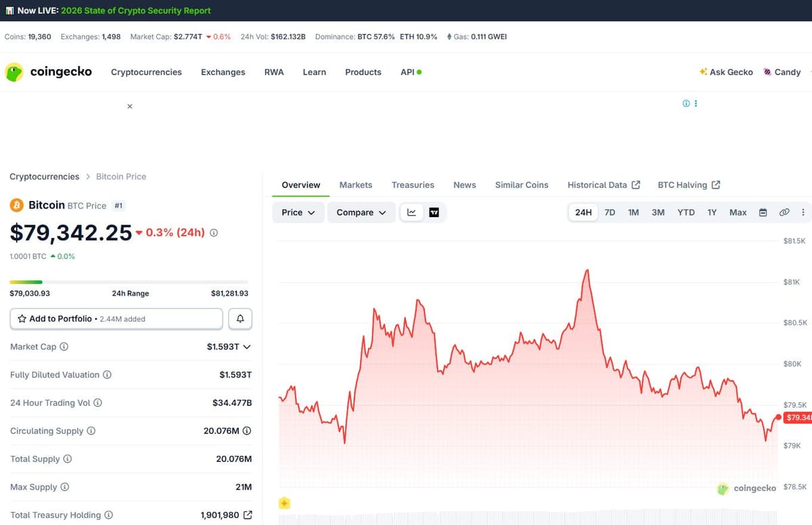This screenshot has width=812, height=525.
Task: Open the Exchanges nav menu
Action: click(x=223, y=72)
